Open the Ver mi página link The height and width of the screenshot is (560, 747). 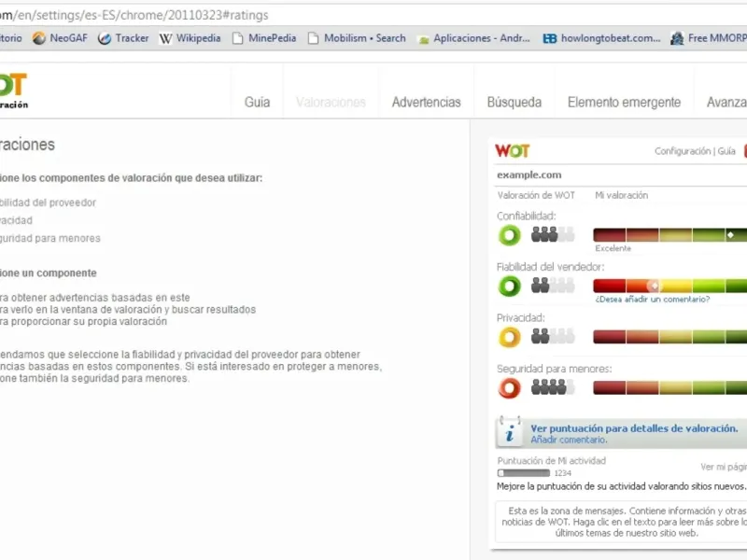coord(724,468)
